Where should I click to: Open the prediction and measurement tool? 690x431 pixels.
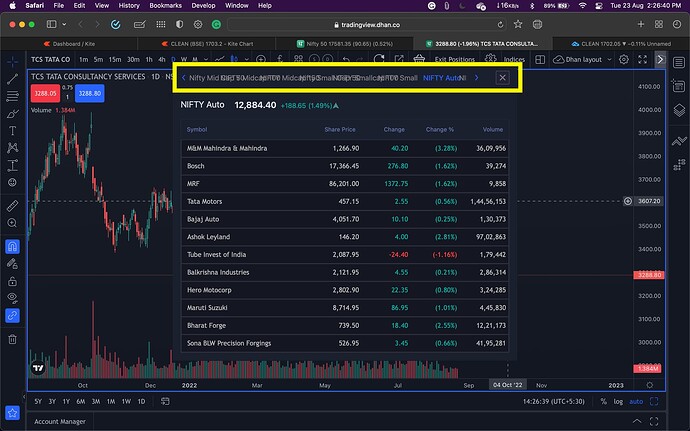click(12, 166)
